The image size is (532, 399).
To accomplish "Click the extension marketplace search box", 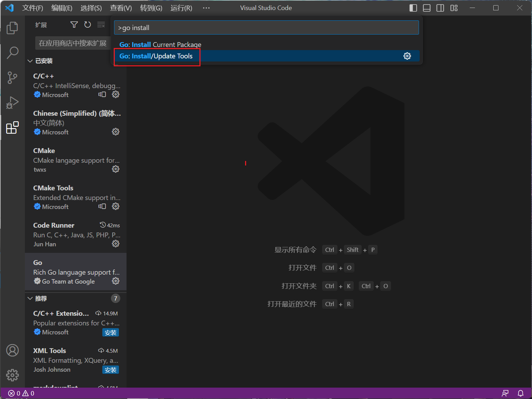I will 73,43.
